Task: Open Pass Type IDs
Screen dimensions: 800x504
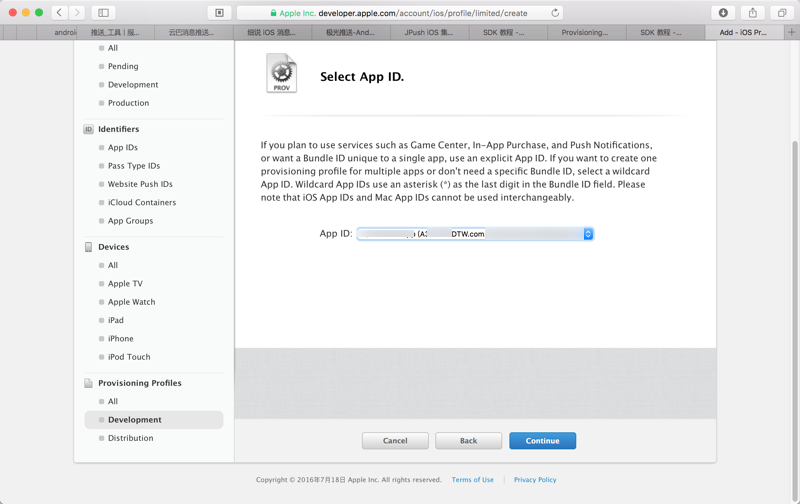Action: [x=134, y=166]
